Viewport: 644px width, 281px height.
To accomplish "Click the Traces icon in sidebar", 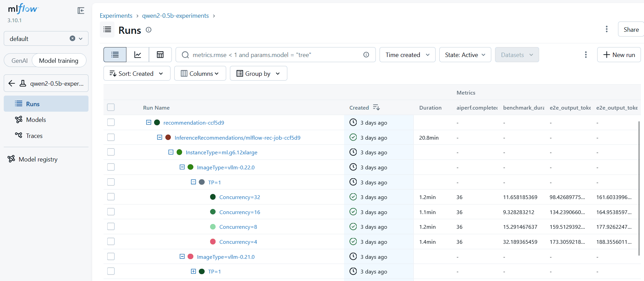I will (18, 135).
